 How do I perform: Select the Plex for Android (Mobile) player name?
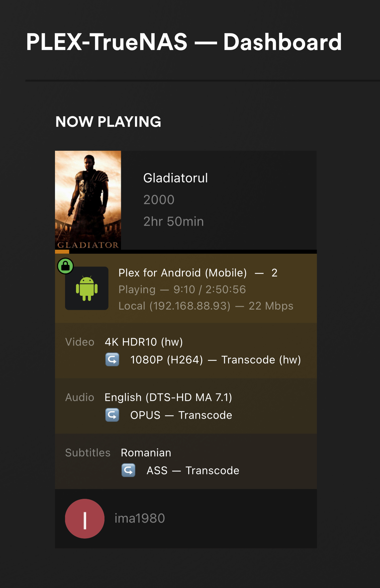click(183, 273)
